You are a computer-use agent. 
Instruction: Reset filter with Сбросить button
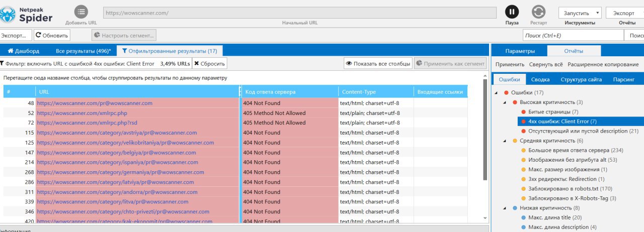(209, 64)
